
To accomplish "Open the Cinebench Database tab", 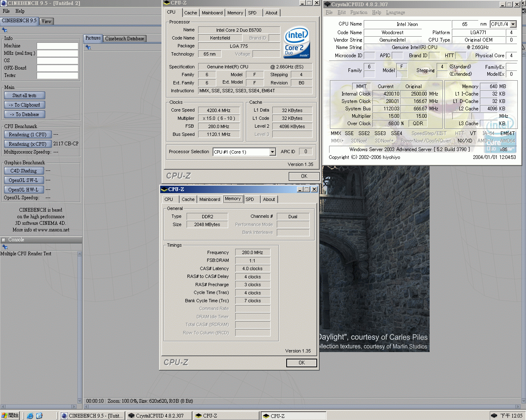I will tap(124, 39).
